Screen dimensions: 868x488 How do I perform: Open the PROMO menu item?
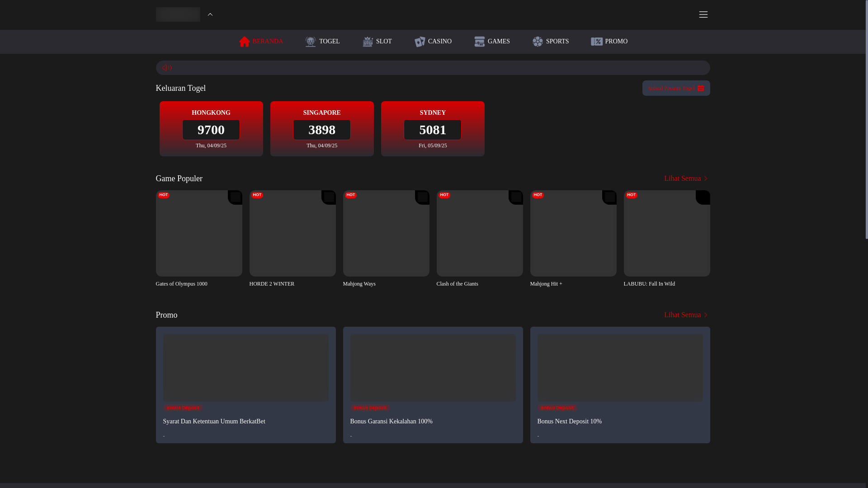click(609, 42)
